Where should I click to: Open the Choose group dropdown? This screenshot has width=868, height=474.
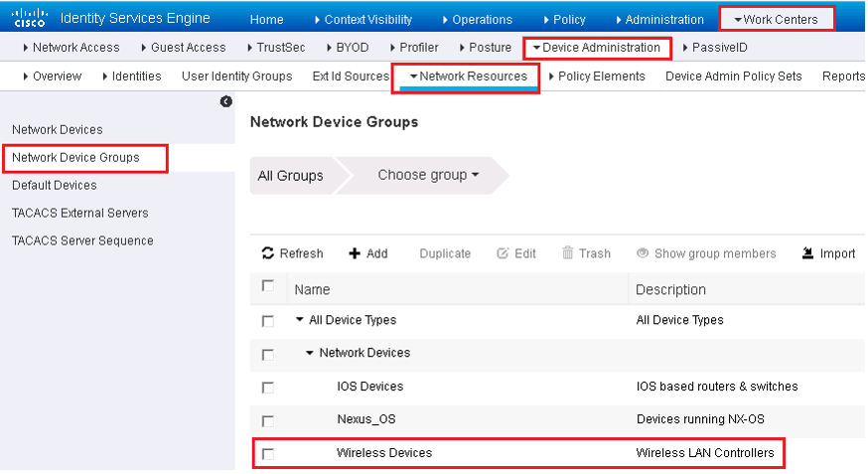(428, 175)
